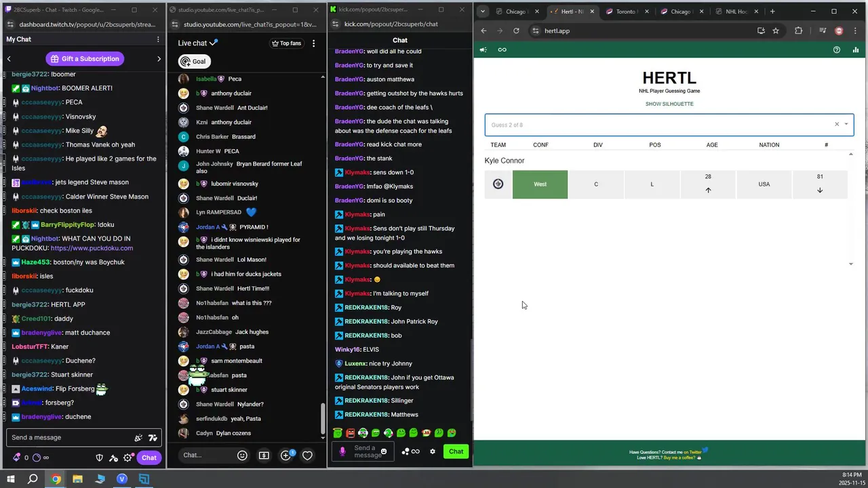Click SHOW SILHOUETTE link
Image resolution: width=868 pixels, height=488 pixels.
click(x=669, y=104)
